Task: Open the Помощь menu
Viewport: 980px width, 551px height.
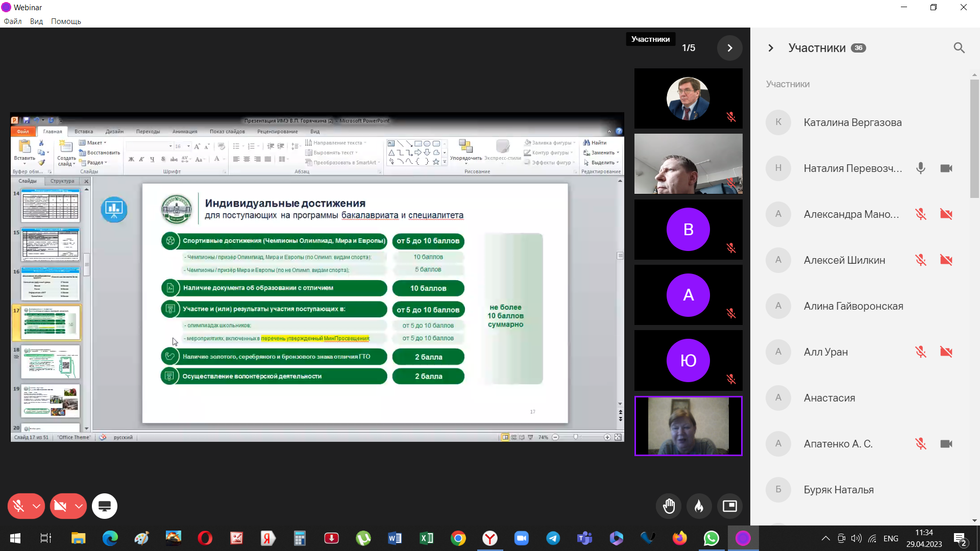Action: click(x=66, y=21)
